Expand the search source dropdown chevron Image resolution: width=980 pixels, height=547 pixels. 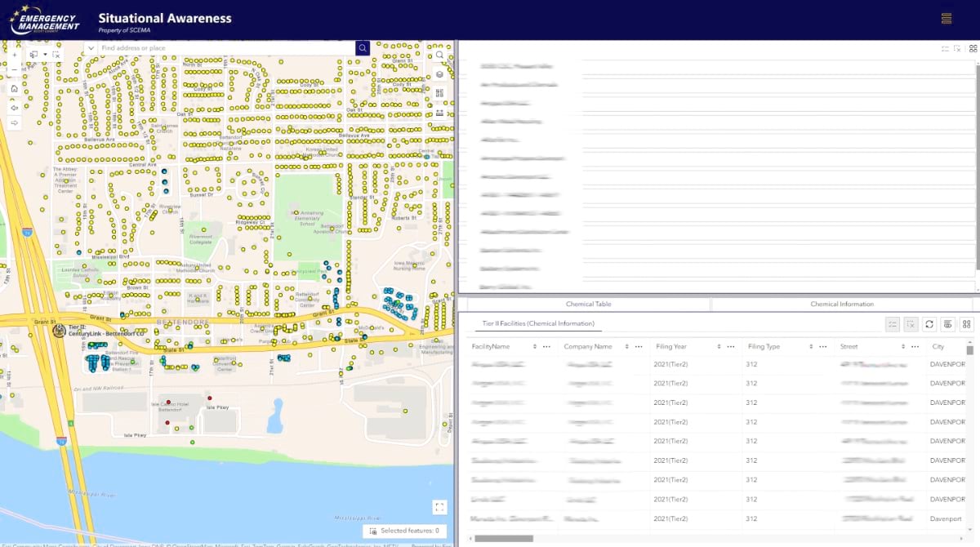point(90,48)
